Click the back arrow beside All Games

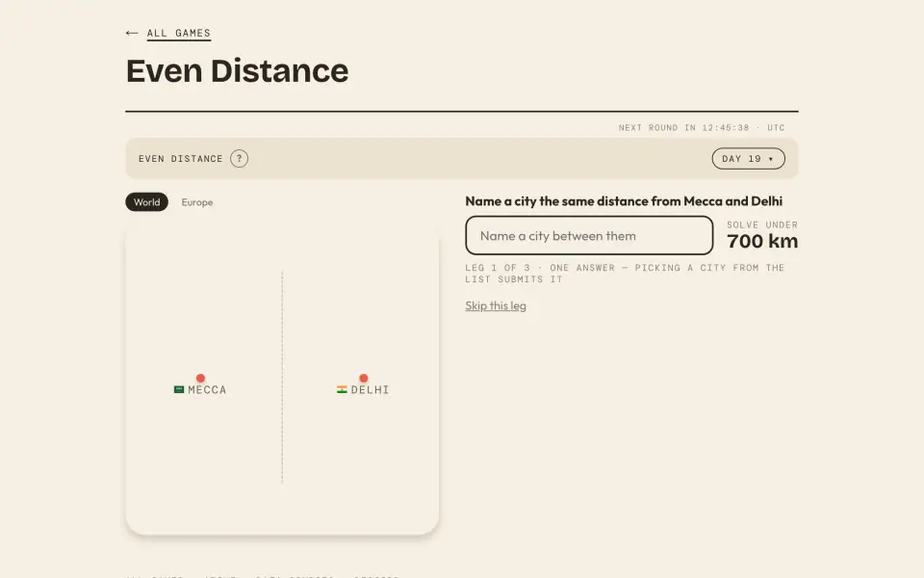[132, 33]
